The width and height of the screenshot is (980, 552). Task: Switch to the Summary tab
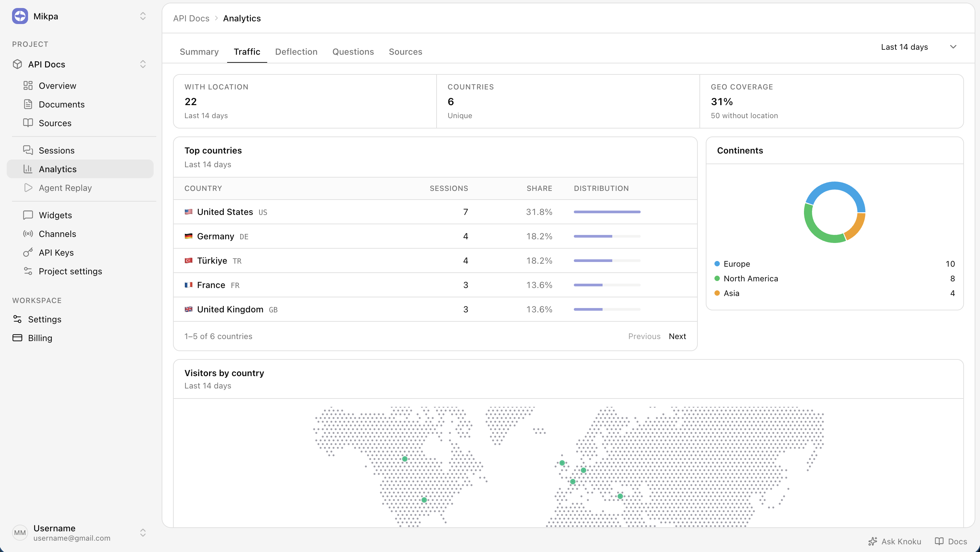(199, 52)
